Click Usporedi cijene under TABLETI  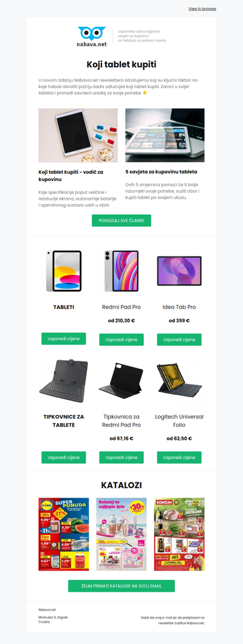coord(64,339)
